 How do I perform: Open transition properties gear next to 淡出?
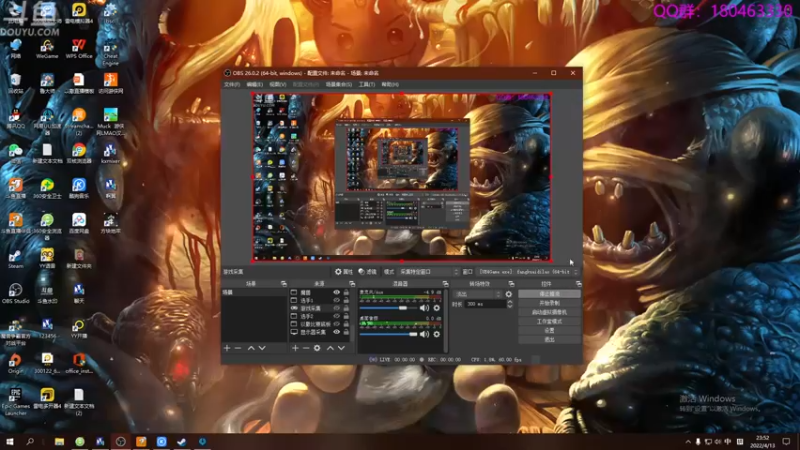(x=509, y=294)
